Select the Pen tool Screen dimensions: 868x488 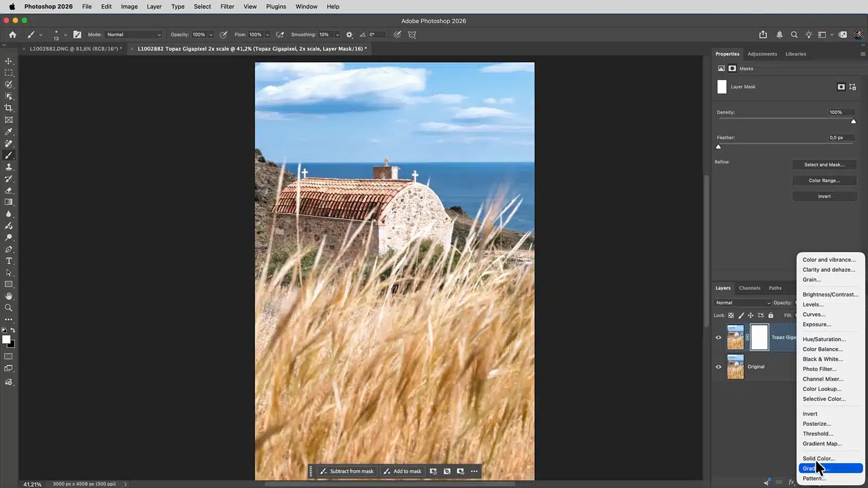coord(9,249)
